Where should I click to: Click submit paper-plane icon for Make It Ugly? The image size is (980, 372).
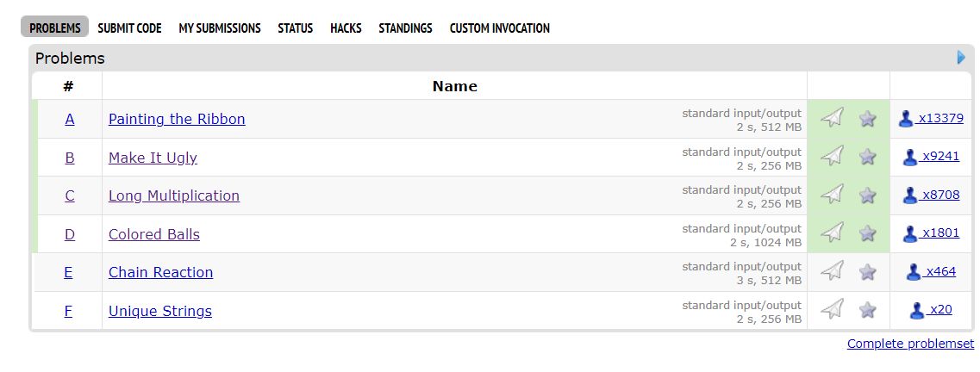tap(832, 156)
